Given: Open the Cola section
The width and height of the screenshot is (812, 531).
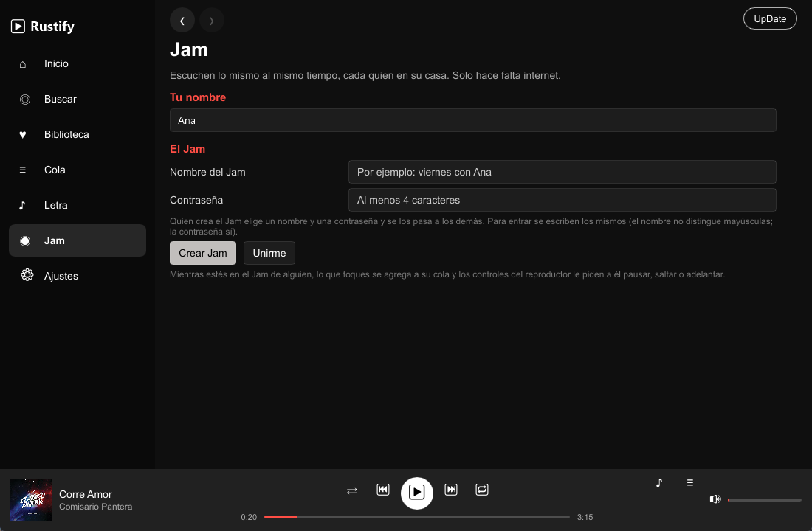Looking at the screenshot, I should pos(78,170).
